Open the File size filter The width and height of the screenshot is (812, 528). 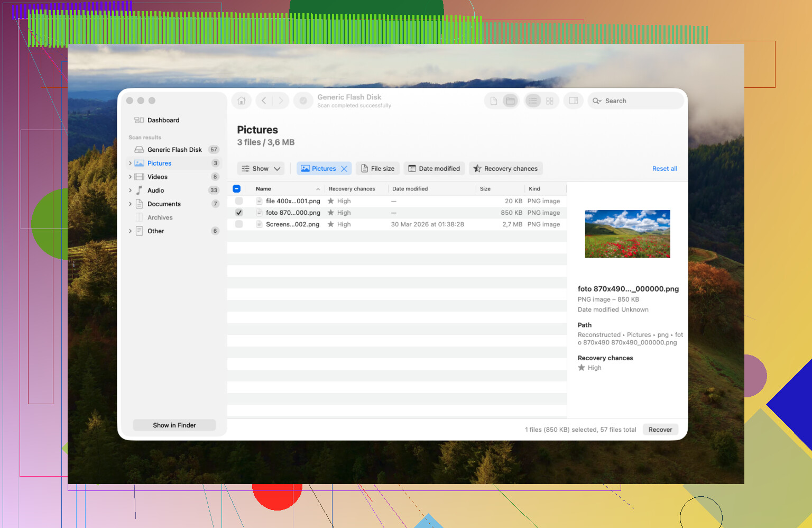point(378,169)
